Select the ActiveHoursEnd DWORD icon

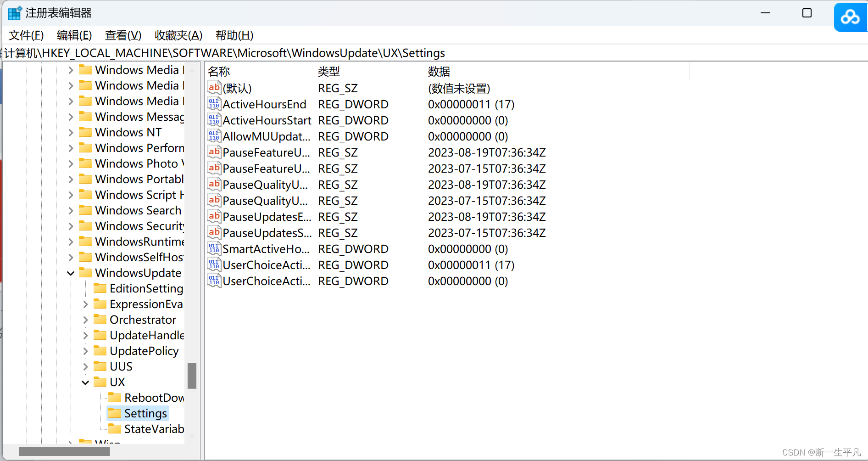pos(214,104)
